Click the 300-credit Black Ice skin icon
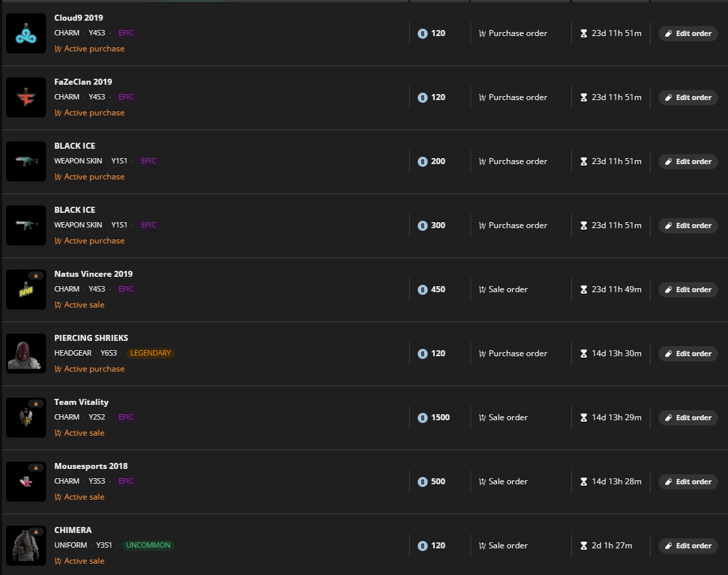 pyautogui.click(x=26, y=225)
